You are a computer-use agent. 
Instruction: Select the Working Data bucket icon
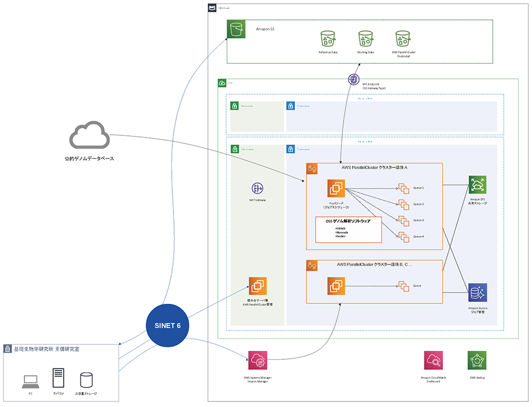365,38
